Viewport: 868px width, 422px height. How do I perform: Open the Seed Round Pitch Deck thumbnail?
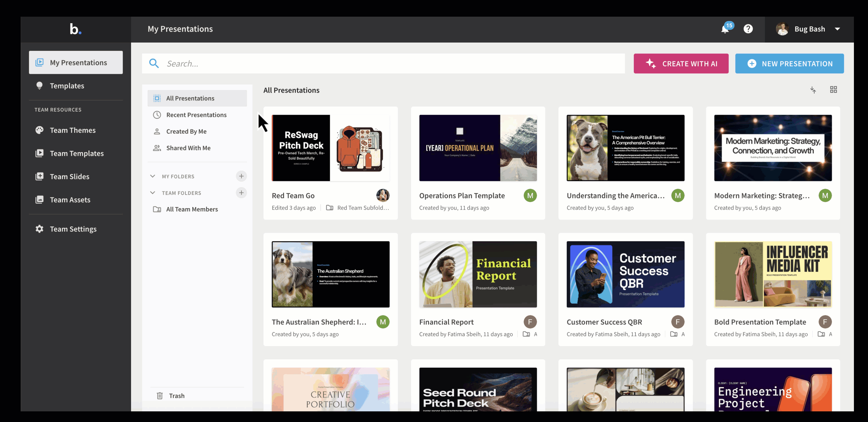478,389
